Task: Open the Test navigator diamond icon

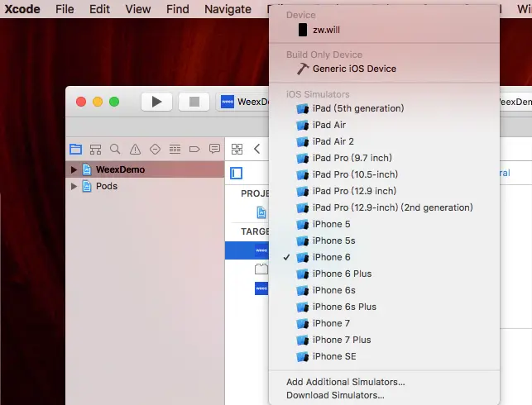Action: pyautogui.click(x=155, y=149)
